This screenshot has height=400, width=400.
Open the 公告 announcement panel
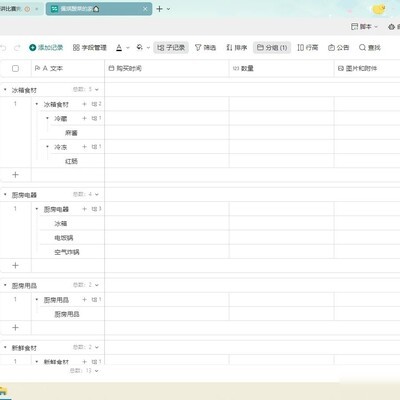pos(338,48)
